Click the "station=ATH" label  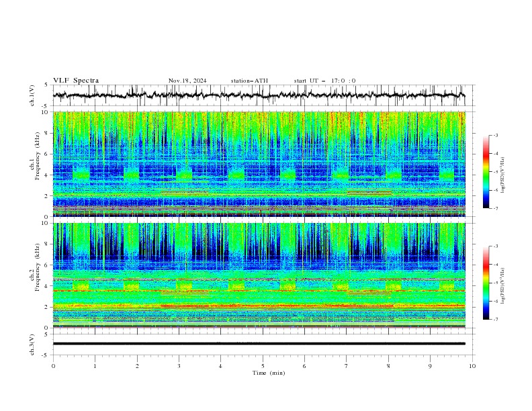[x=249, y=81]
